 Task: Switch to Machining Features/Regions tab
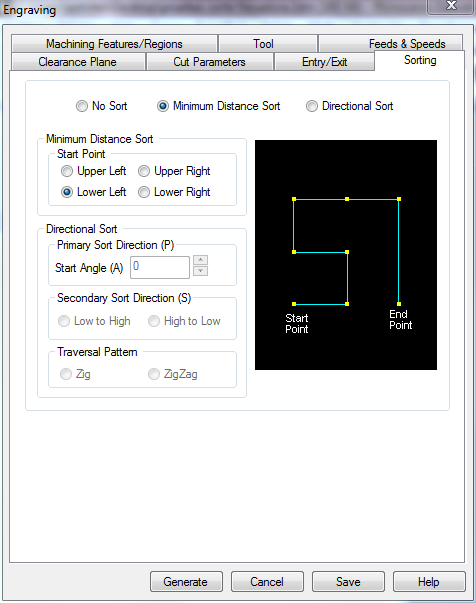(114, 43)
